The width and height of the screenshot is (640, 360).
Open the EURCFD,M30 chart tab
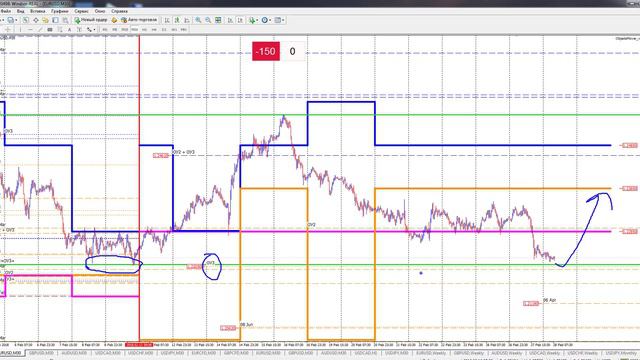pos(204,353)
